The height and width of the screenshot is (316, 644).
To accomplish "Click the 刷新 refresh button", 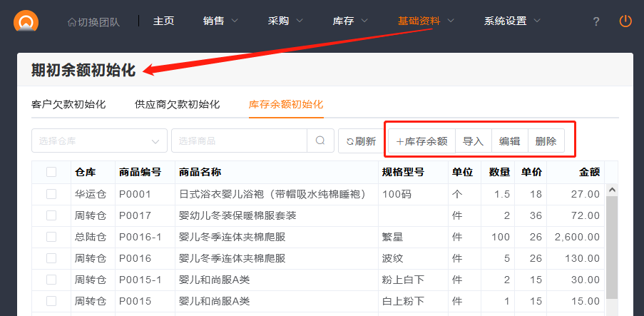I will click(361, 141).
